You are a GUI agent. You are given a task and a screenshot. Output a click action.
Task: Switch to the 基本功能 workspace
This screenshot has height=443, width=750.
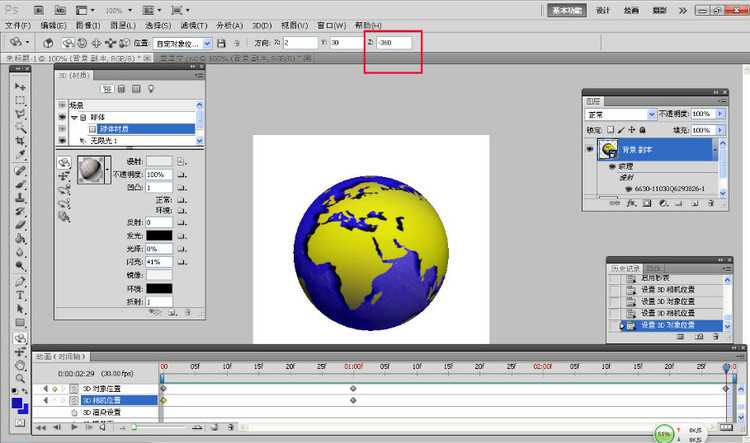[568, 9]
